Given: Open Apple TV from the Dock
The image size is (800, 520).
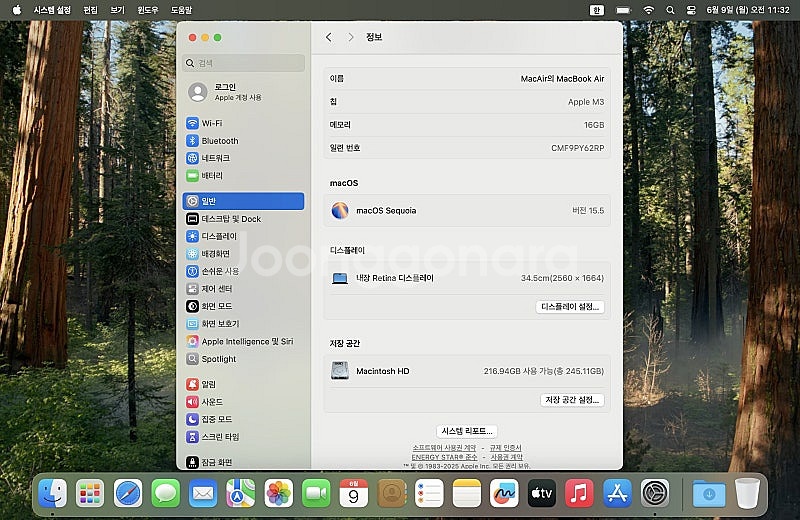Looking at the screenshot, I should pos(542,493).
